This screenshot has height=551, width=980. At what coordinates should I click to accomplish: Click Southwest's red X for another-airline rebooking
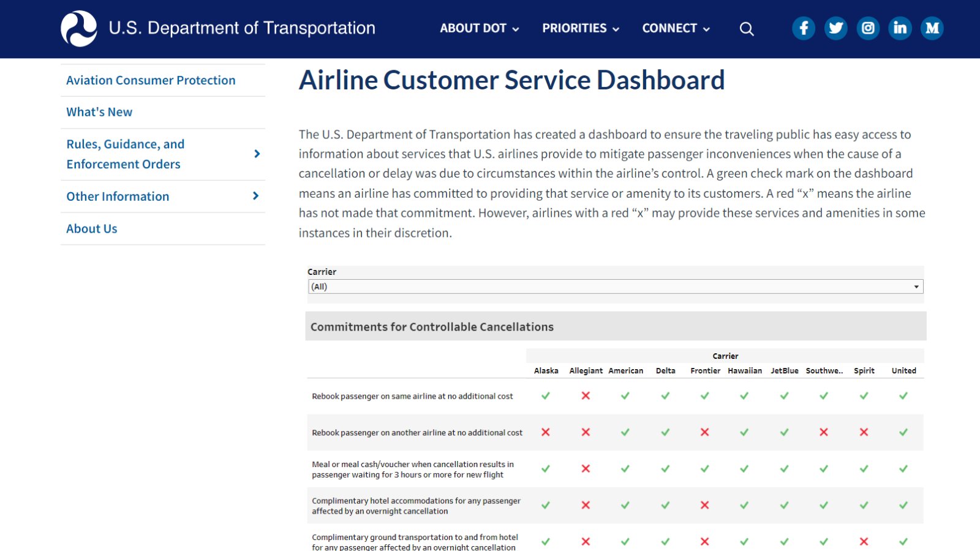[824, 432]
